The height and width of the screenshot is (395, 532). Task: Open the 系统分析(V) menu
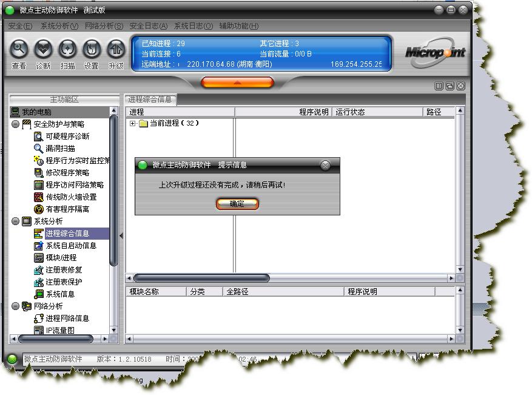pos(59,26)
